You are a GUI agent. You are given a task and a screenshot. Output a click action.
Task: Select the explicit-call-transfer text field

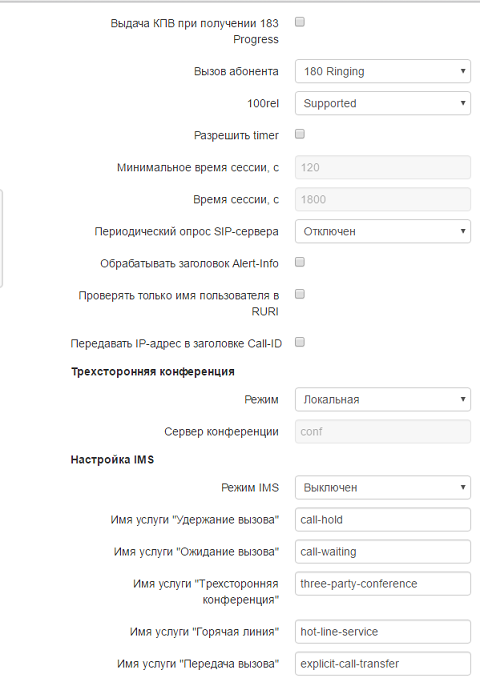click(x=383, y=664)
